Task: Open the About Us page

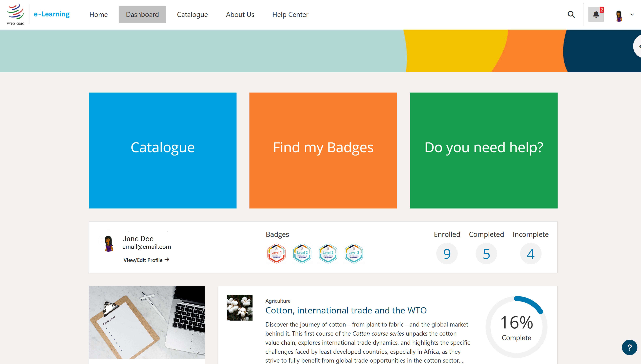Action: click(240, 15)
